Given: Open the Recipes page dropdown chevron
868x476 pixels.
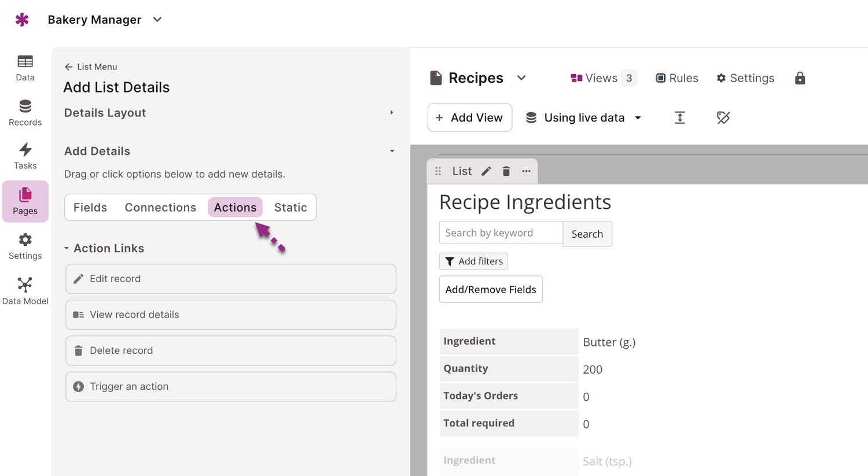Looking at the screenshot, I should (521, 78).
